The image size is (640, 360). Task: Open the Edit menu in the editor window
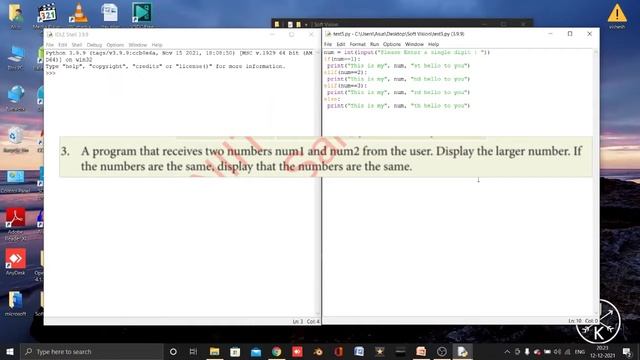click(341, 44)
